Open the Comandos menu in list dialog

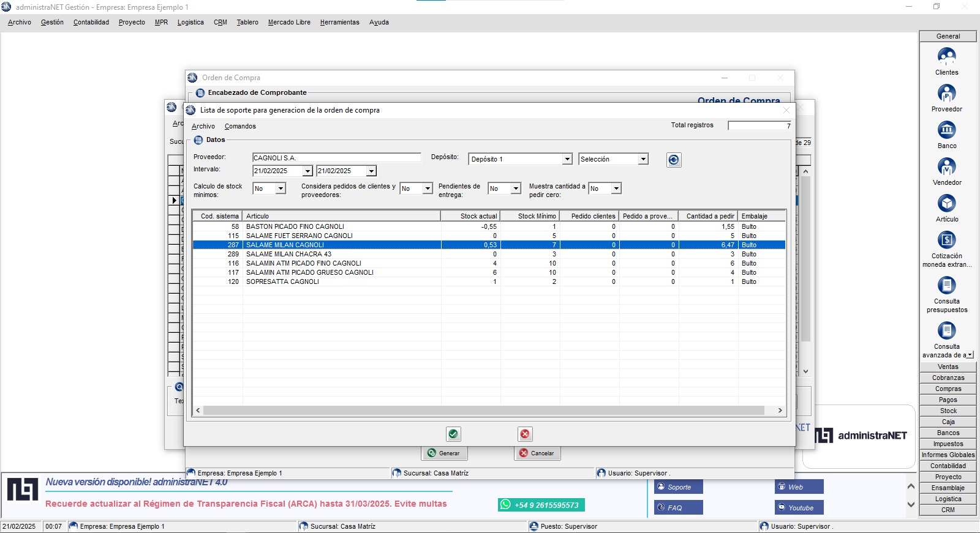(x=240, y=126)
